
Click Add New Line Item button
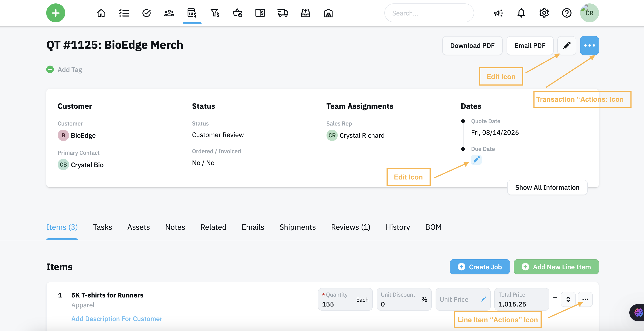click(556, 267)
